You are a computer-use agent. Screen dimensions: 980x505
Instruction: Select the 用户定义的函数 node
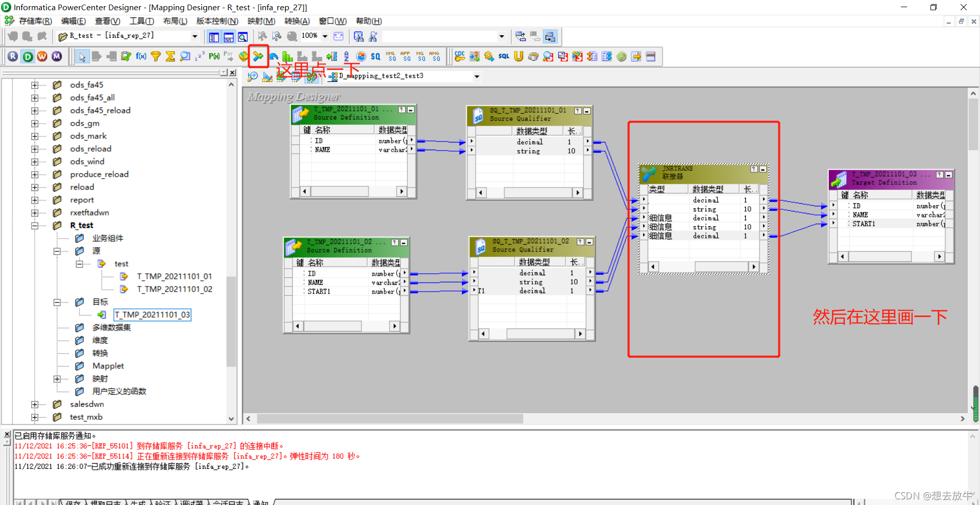coord(119,391)
